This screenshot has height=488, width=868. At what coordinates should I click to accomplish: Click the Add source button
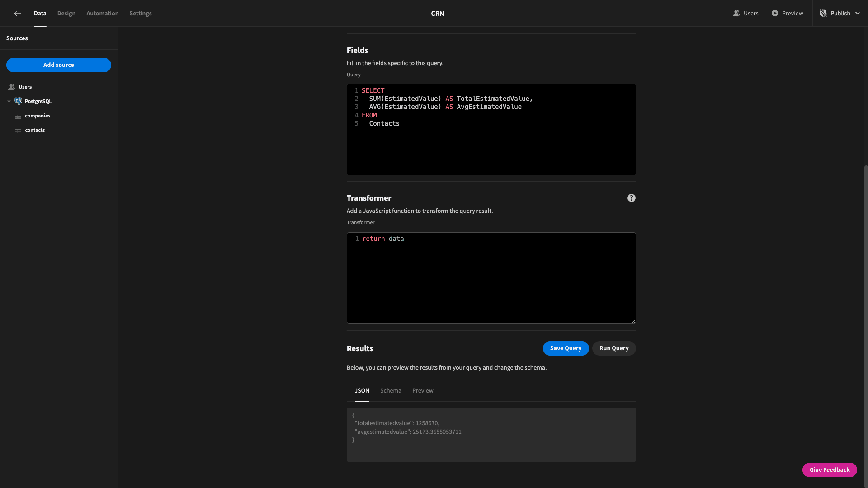point(59,65)
